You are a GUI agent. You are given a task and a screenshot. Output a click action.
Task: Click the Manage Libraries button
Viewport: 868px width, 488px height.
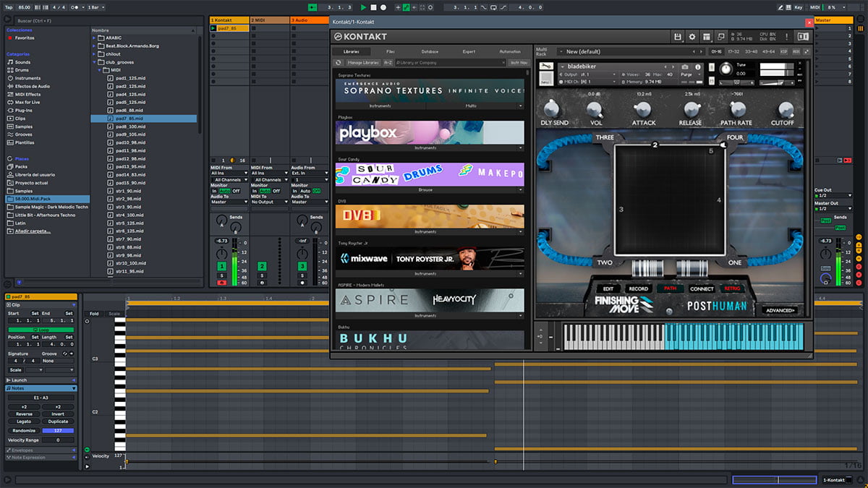point(363,63)
